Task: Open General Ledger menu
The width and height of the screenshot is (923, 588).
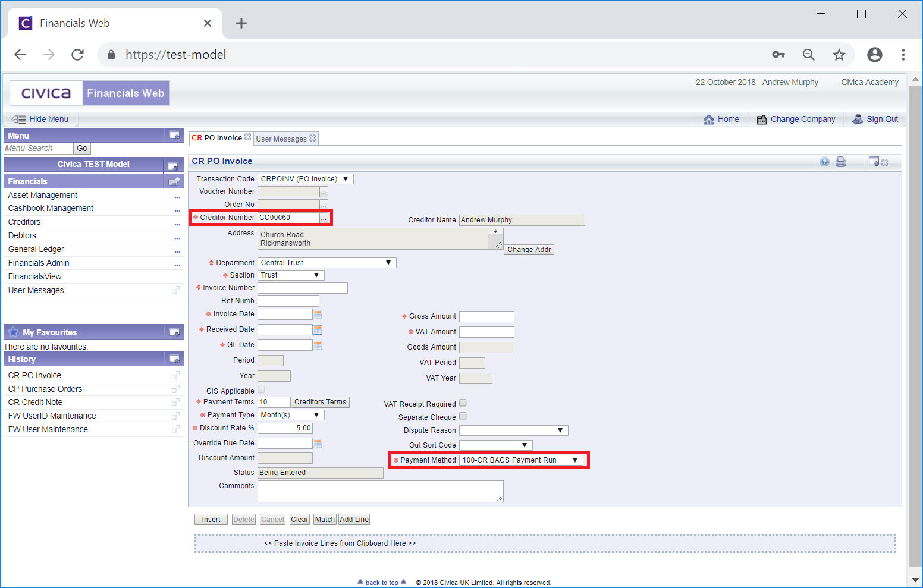Action: click(36, 250)
